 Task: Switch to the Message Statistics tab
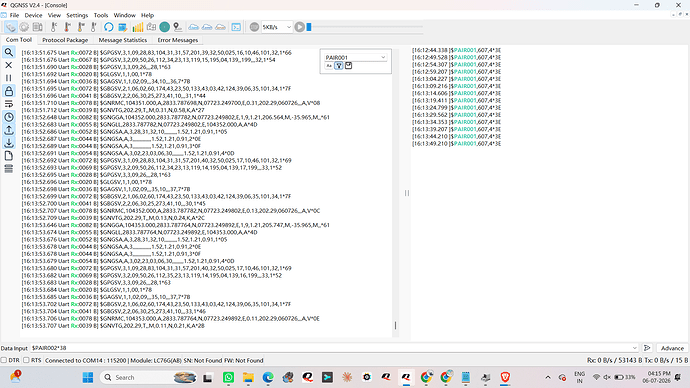[123, 40]
